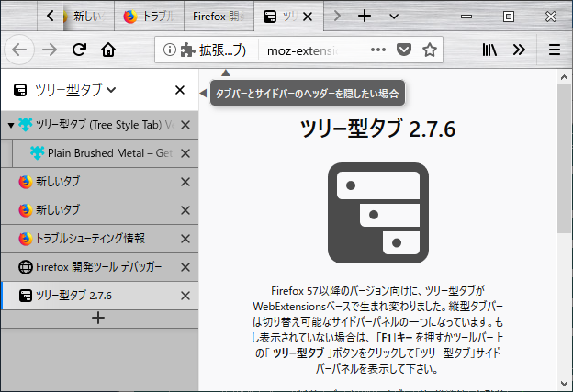573x392 pixels.
Task: Click the large Tree Style Tab logo
Action: point(378,213)
